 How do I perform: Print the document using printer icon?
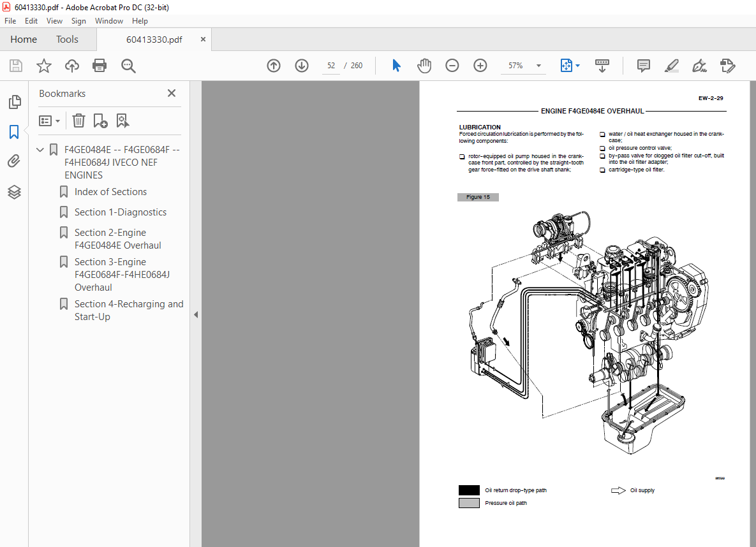tap(100, 66)
